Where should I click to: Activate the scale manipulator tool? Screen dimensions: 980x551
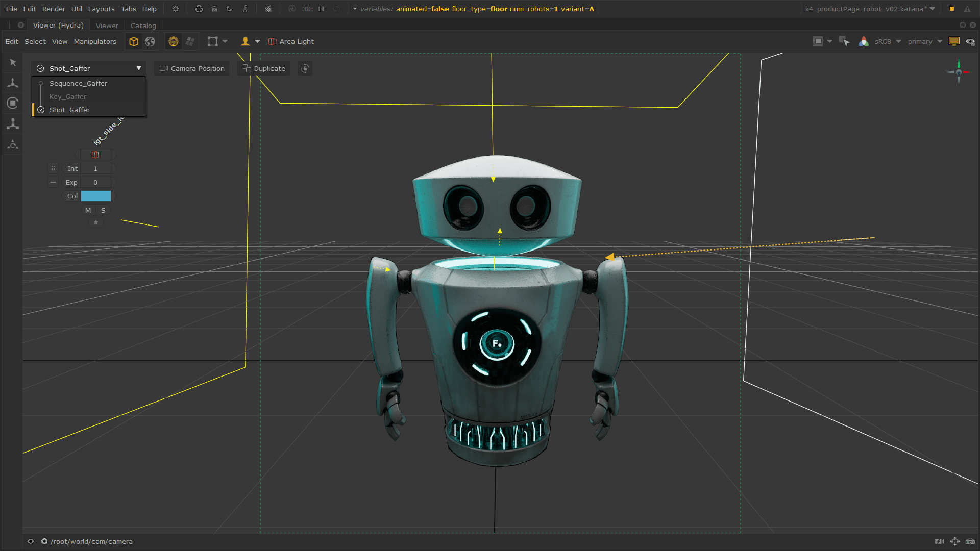click(13, 124)
